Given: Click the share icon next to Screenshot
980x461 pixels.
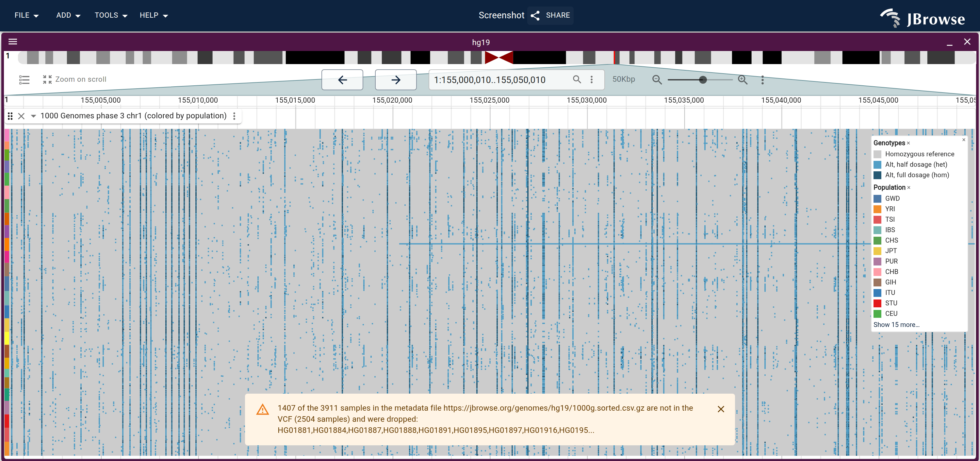Looking at the screenshot, I should (x=535, y=15).
